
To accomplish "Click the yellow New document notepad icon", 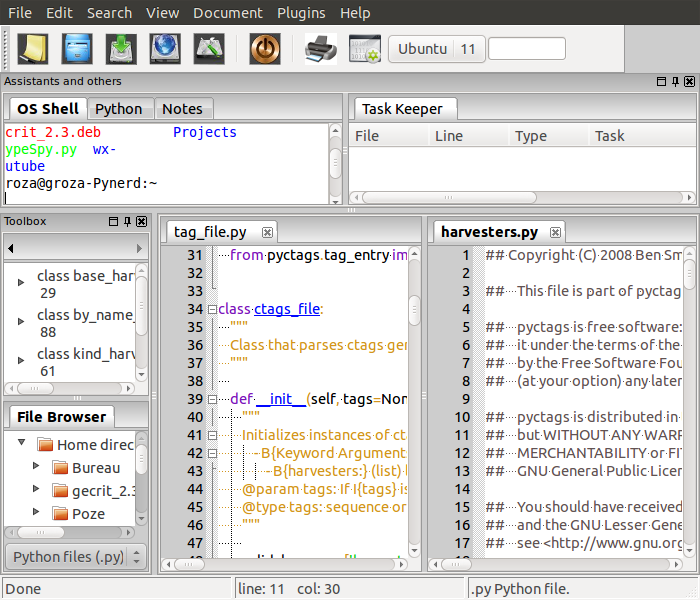I will click(33, 49).
